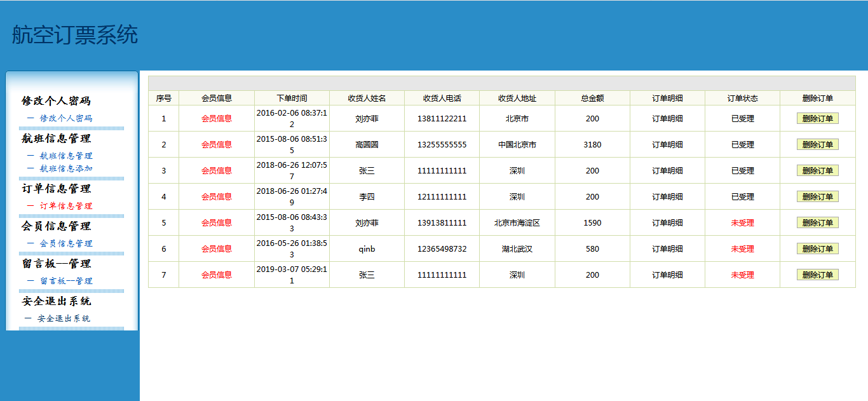The width and height of the screenshot is (868, 401).
Task: View 订单明细 for qinb order
Action: tap(667, 249)
